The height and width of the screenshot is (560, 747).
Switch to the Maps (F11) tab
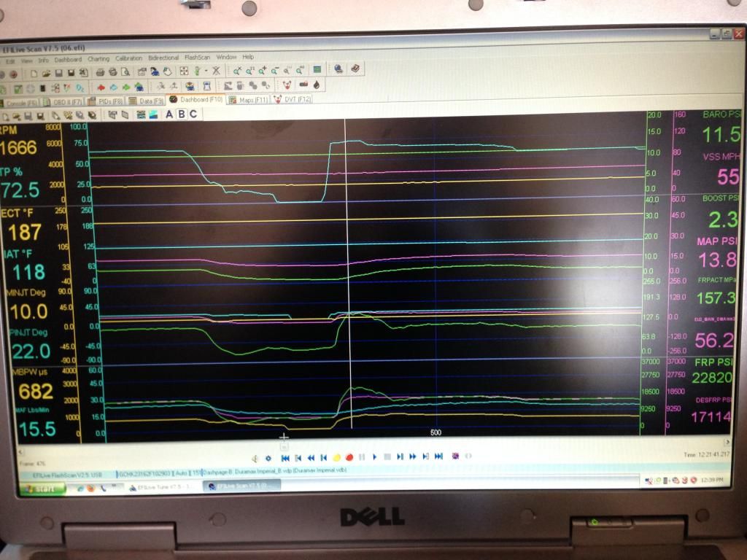[x=248, y=100]
